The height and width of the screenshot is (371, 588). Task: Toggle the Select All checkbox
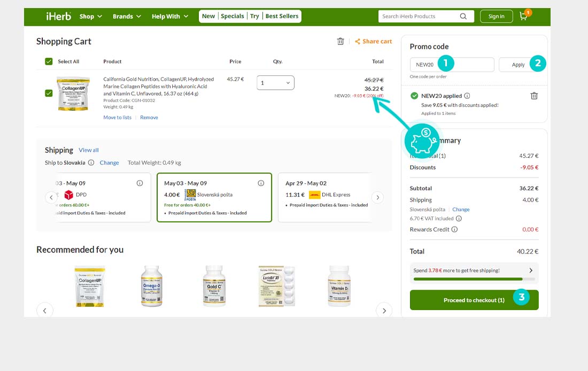click(x=49, y=61)
